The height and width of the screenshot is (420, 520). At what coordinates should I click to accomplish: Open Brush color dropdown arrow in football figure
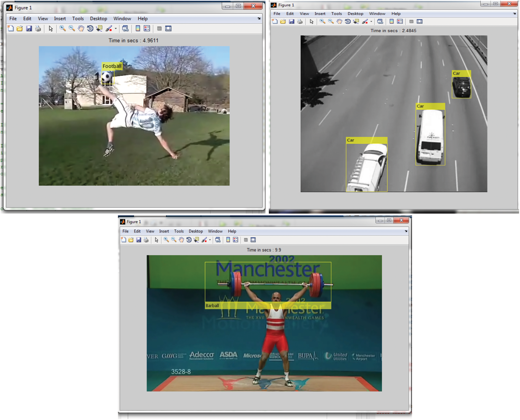[116, 29]
